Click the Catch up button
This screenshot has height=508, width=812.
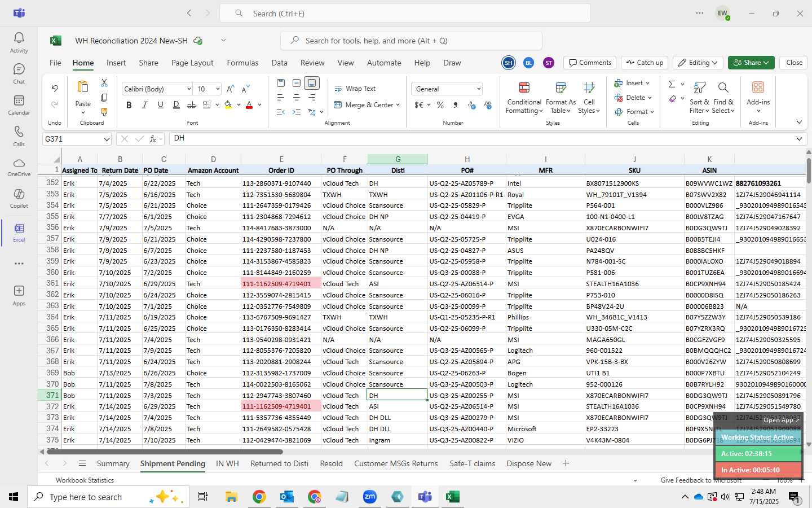coord(645,63)
